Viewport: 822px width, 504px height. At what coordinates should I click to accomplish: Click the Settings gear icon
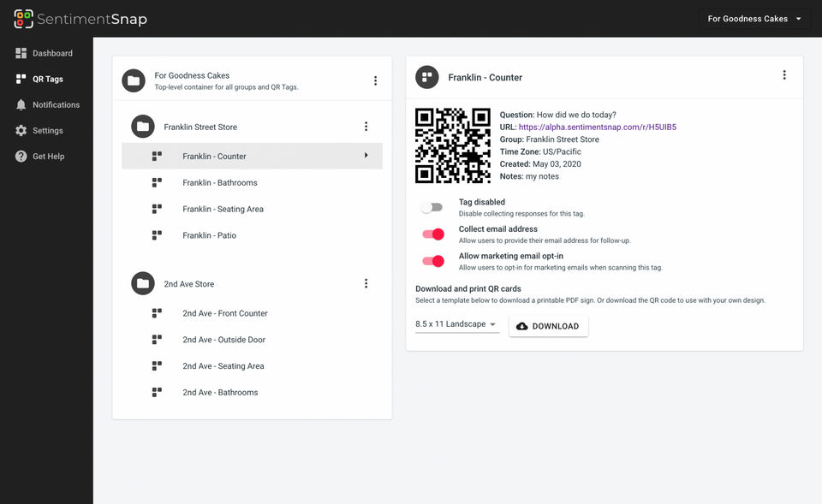tap(21, 131)
